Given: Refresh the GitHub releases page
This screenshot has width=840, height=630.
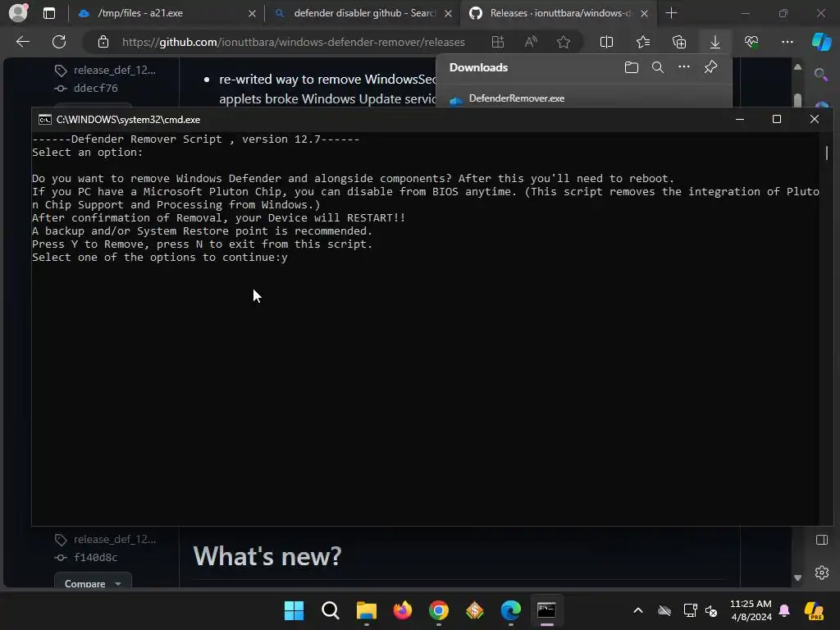Looking at the screenshot, I should point(59,42).
